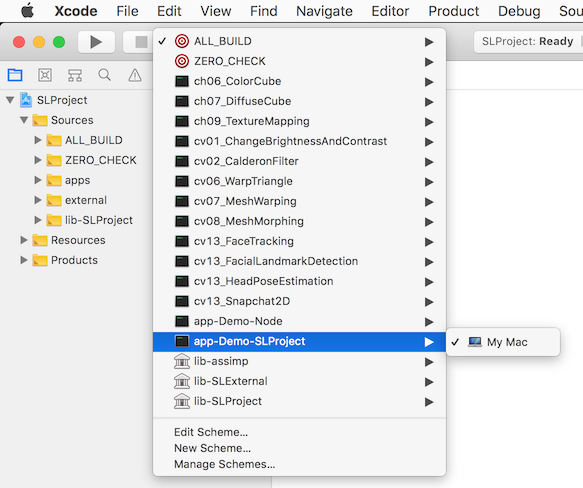Open the Product menu

(x=454, y=11)
